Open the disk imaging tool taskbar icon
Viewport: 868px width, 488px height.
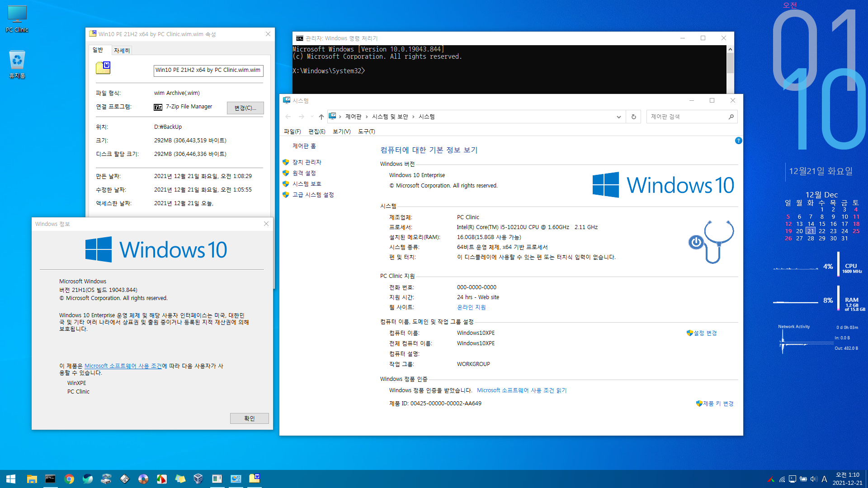point(106,479)
